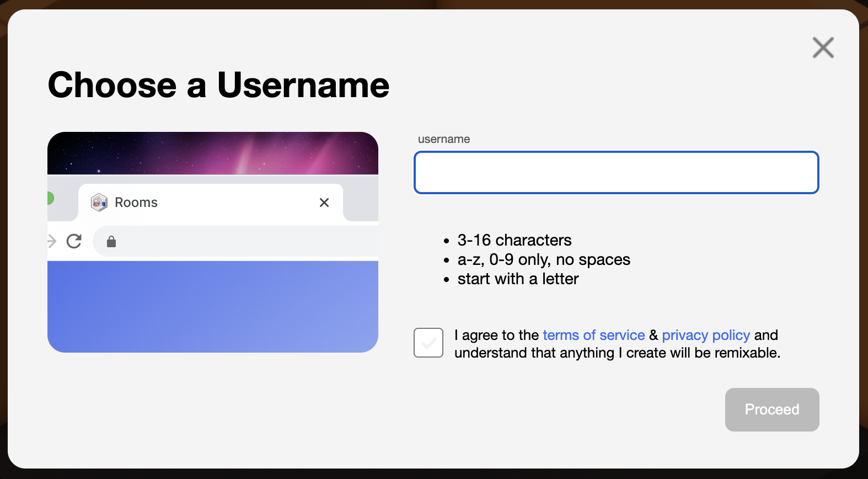
Task: Tick the agree to terms checkbox
Action: (428, 343)
